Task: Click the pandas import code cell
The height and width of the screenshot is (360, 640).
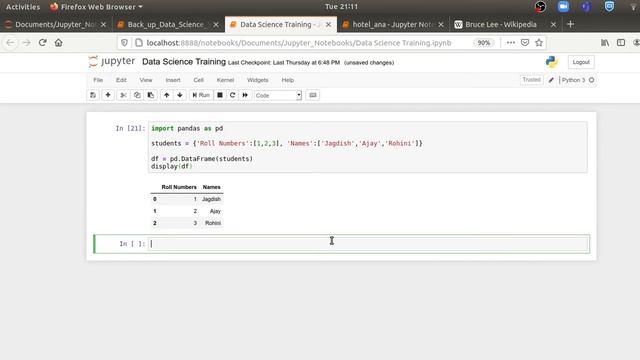Action: 367,147
